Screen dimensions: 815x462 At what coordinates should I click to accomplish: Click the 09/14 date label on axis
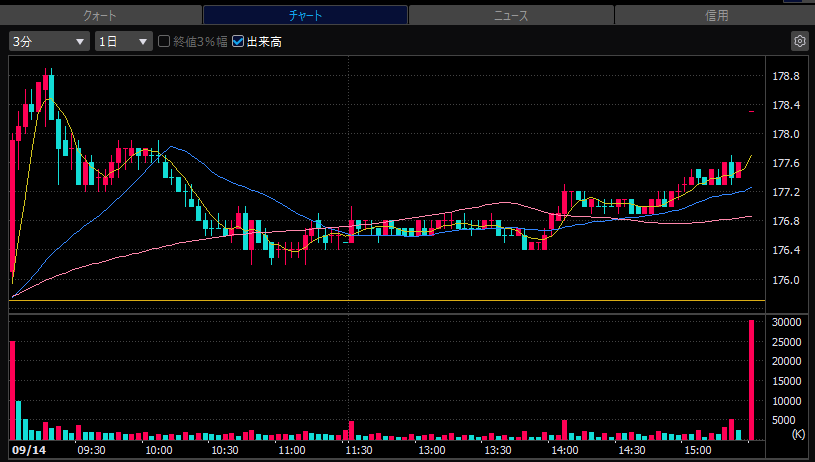pos(29,450)
